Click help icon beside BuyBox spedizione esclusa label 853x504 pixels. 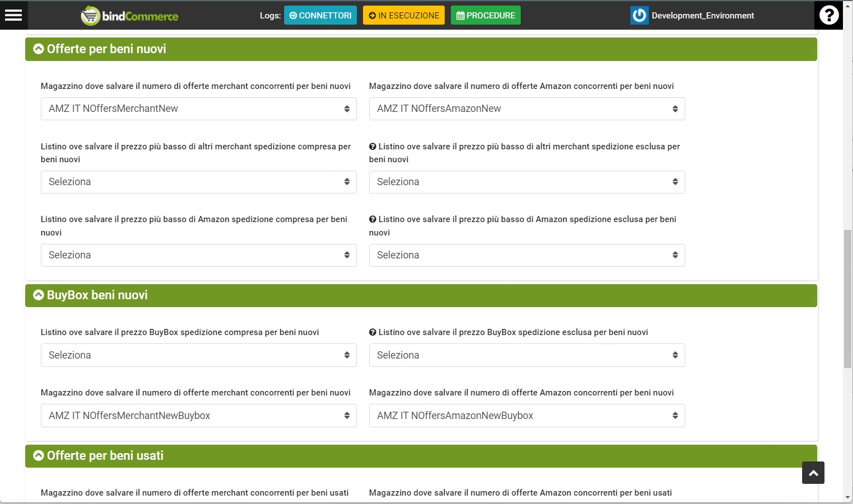click(x=373, y=332)
